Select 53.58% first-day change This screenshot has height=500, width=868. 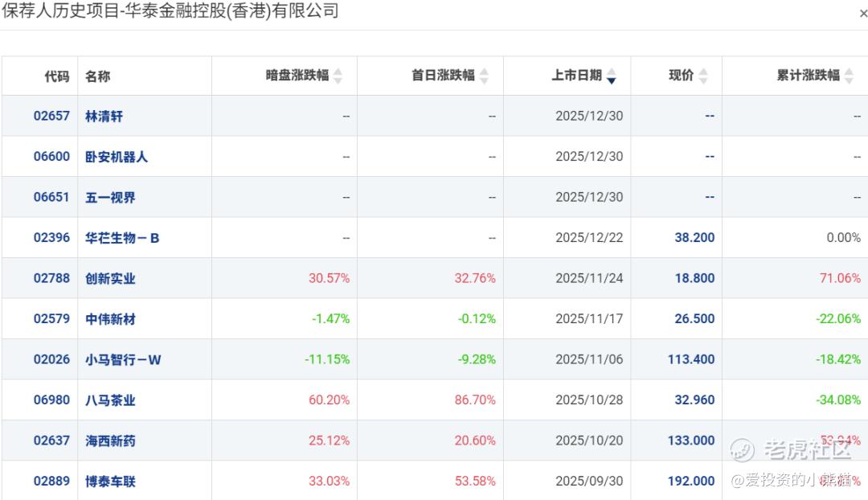tap(475, 481)
